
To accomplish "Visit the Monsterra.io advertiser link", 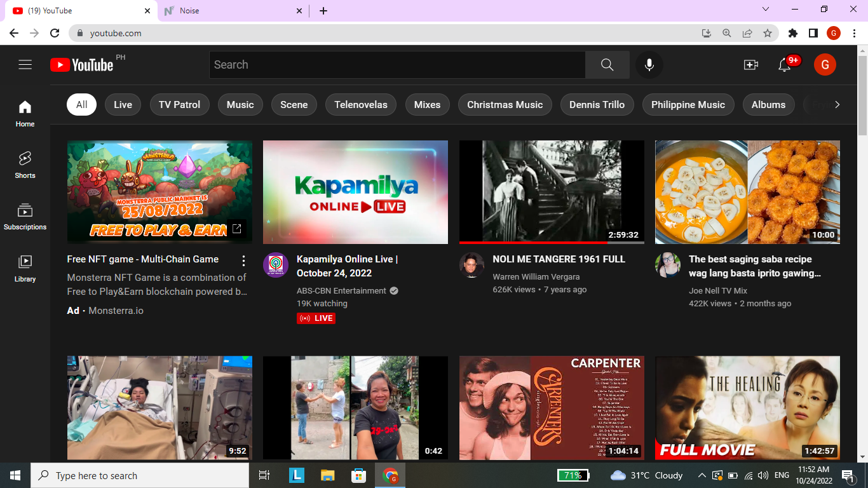I will (x=116, y=311).
